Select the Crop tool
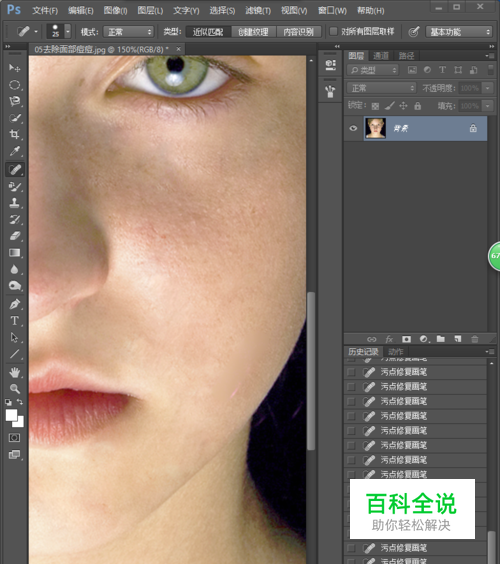The width and height of the screenshot is (500, 564). [14, 135]
